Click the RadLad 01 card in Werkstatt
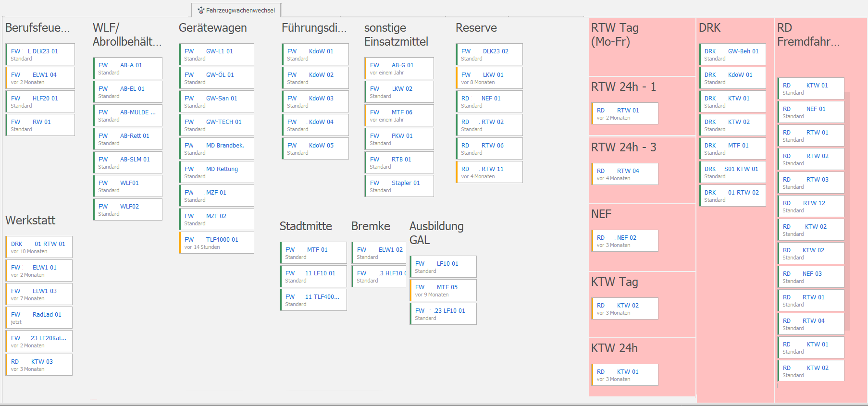The width and height of the screenshot is (868, 406). point(39,318)
